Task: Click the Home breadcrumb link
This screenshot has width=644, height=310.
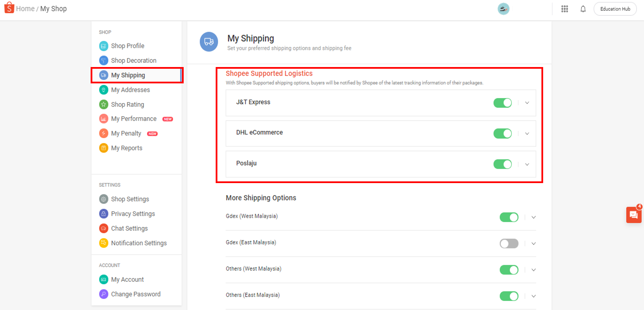Action: click(x=25, y=9)
